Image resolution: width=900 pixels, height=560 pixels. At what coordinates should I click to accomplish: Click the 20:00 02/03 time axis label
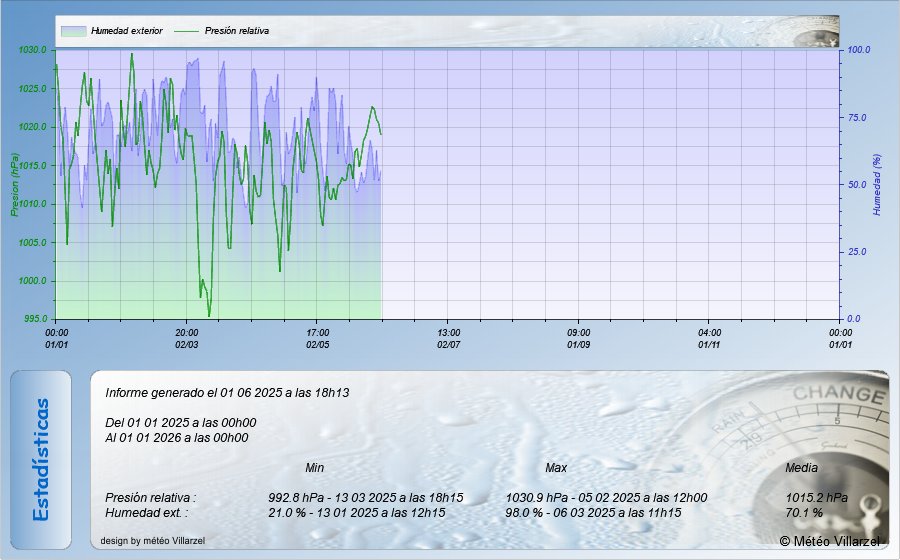tap(187, 339)
